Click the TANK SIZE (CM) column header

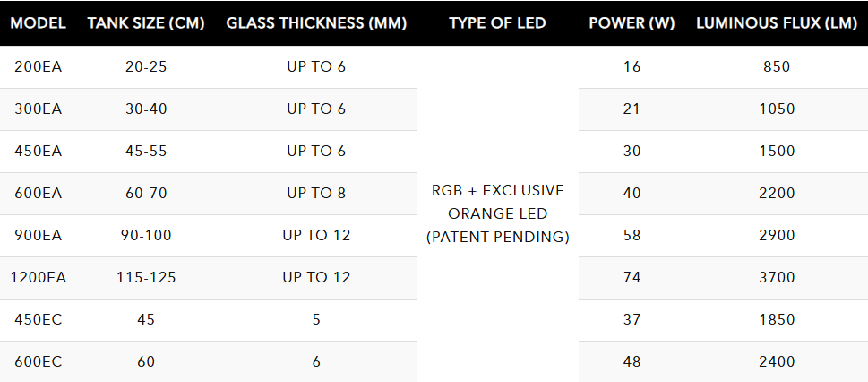146,23
